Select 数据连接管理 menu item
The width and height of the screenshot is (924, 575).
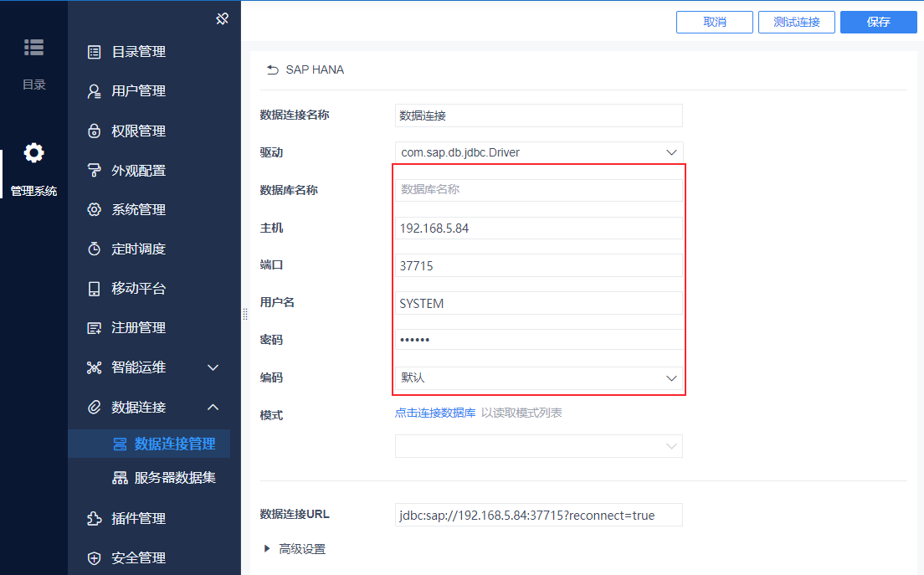(164, 444)
